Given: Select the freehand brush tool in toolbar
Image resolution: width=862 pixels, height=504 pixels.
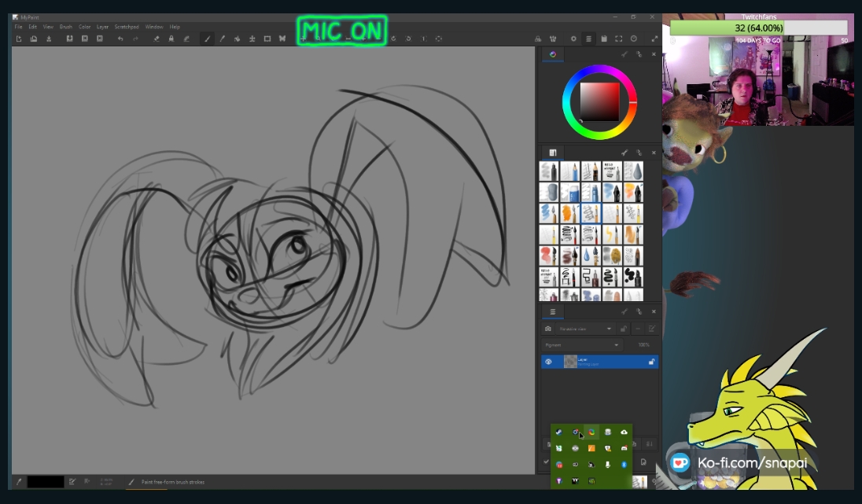Looking at the screenshot, I should pos(208,39).
